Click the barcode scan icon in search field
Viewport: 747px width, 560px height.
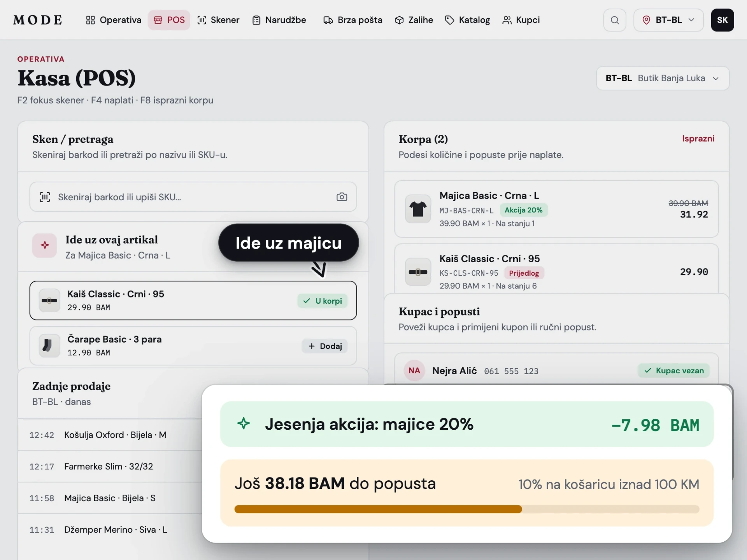point(45,197)
